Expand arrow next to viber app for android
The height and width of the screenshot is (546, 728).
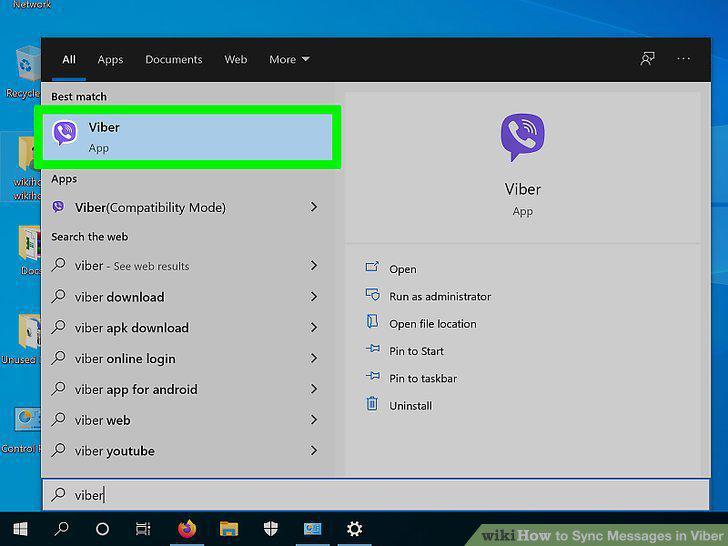coord(314,389)
